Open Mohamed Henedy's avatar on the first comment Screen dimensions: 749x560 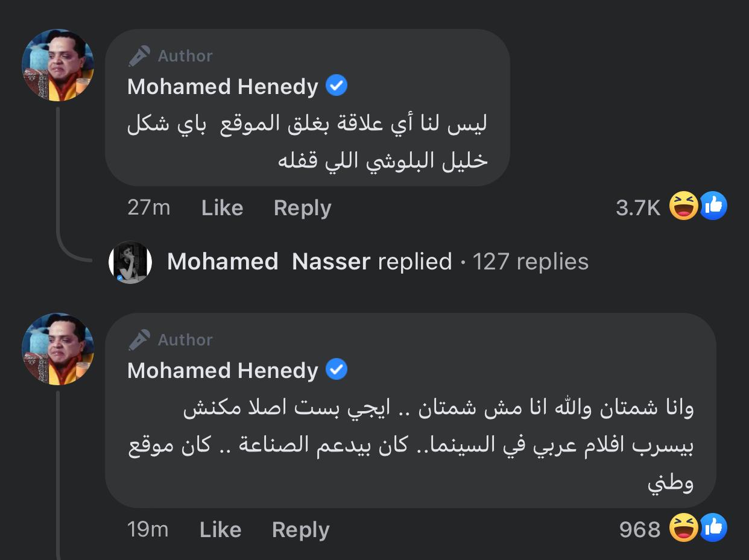click(58, 64)
